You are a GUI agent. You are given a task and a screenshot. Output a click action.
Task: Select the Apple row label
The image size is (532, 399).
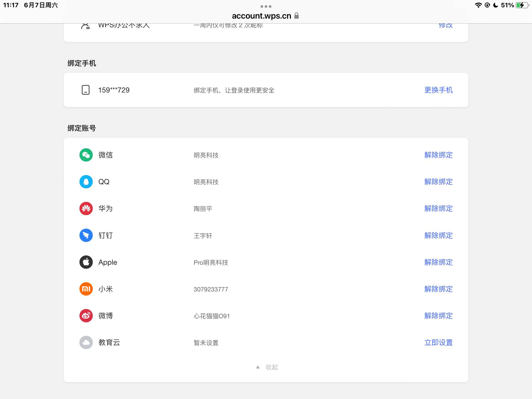[x=108, y=262]
